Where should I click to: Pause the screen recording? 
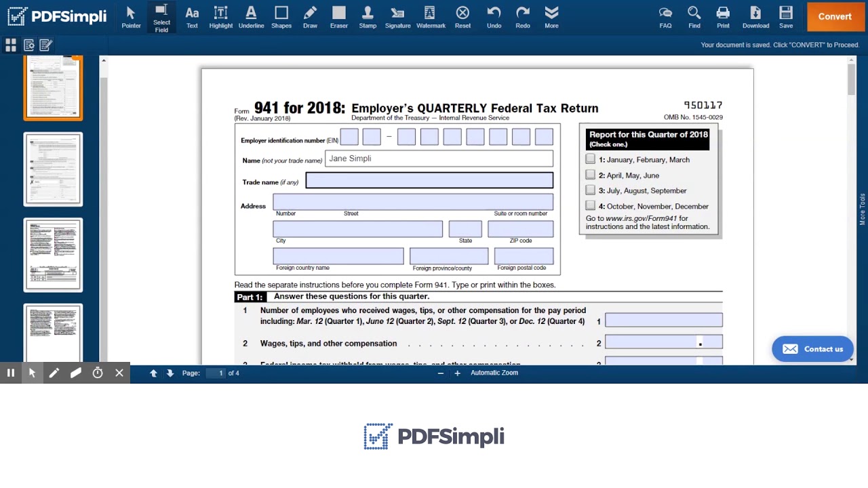[x=11, y=373]
